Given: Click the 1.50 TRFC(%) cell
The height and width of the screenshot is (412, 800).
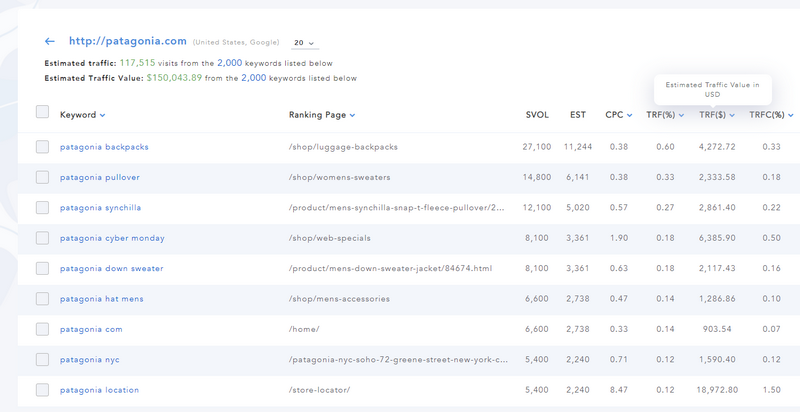Looking at the screenshot, I should [771, 390].
